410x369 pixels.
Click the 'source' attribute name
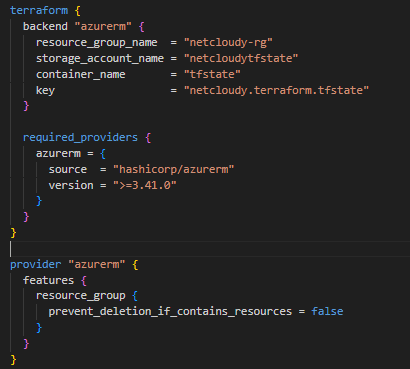pos(68,170)
